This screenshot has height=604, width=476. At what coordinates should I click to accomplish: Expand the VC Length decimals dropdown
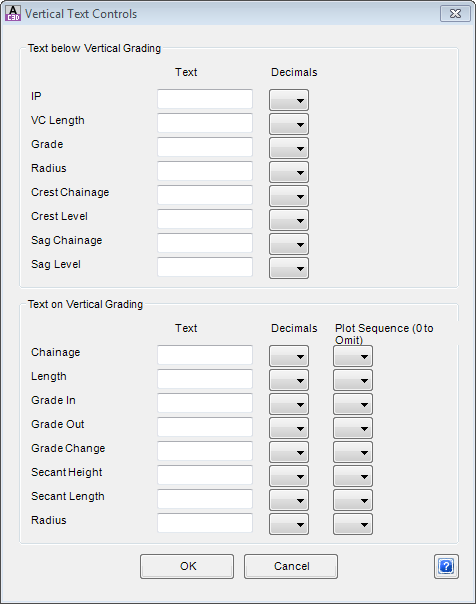coord(289,124)
